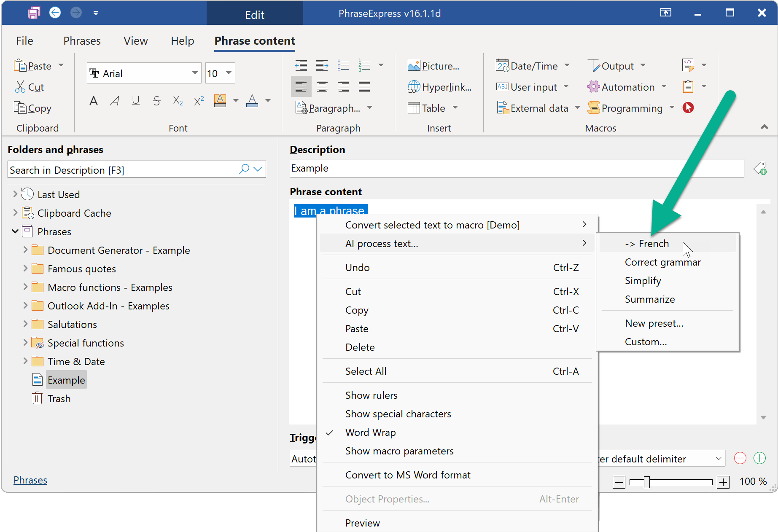The height and width of the screenshot is (532, 778).
Task: Zoom out with the minus button
Action: tap(619, 482)
